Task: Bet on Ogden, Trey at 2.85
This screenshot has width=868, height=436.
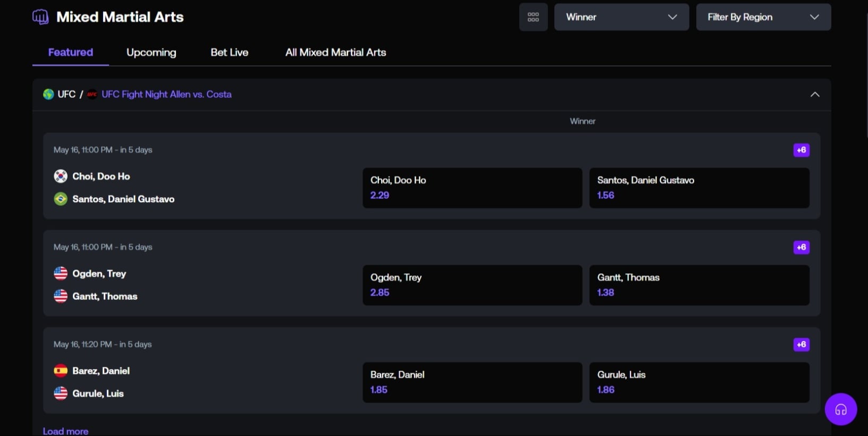Action: tap(473, 285)
